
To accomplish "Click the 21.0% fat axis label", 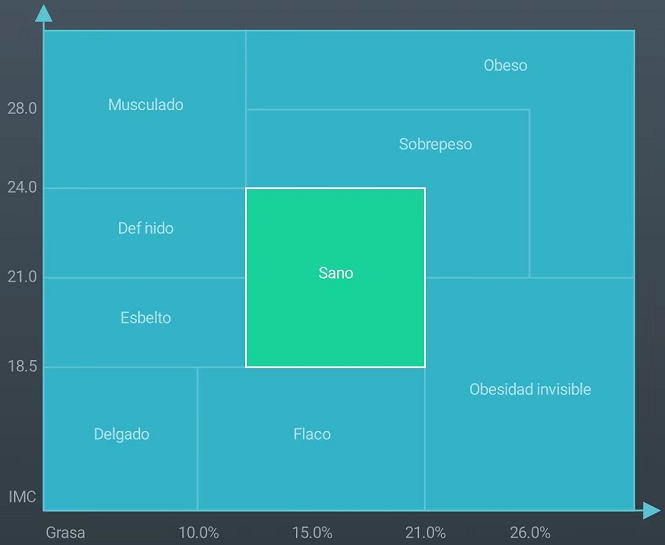I will coord(425,532).
